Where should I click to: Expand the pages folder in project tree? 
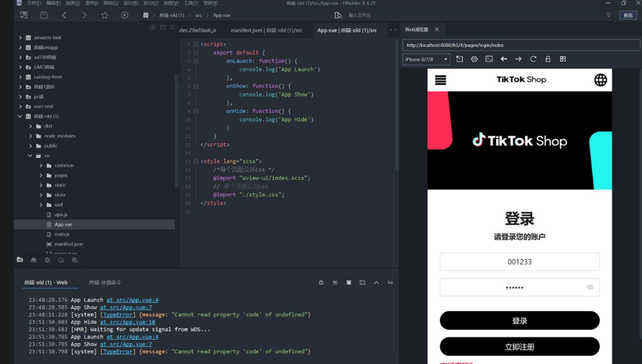[x=41, y=175]
